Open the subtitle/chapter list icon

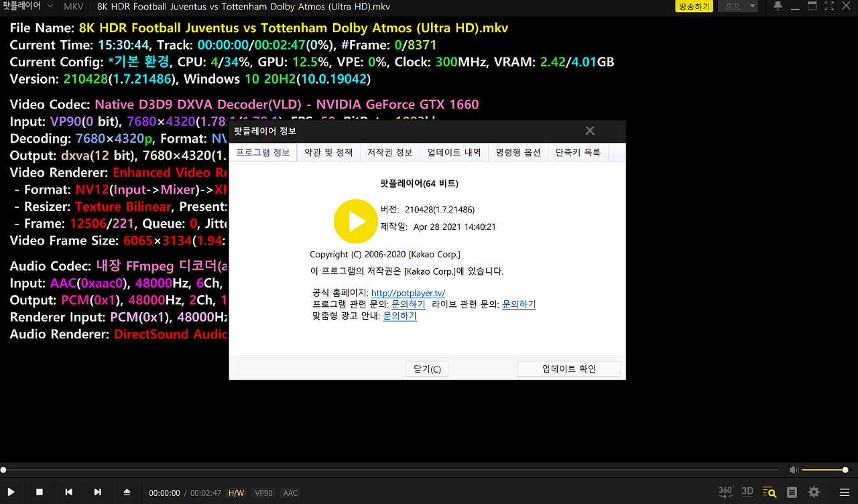point(792,493)
